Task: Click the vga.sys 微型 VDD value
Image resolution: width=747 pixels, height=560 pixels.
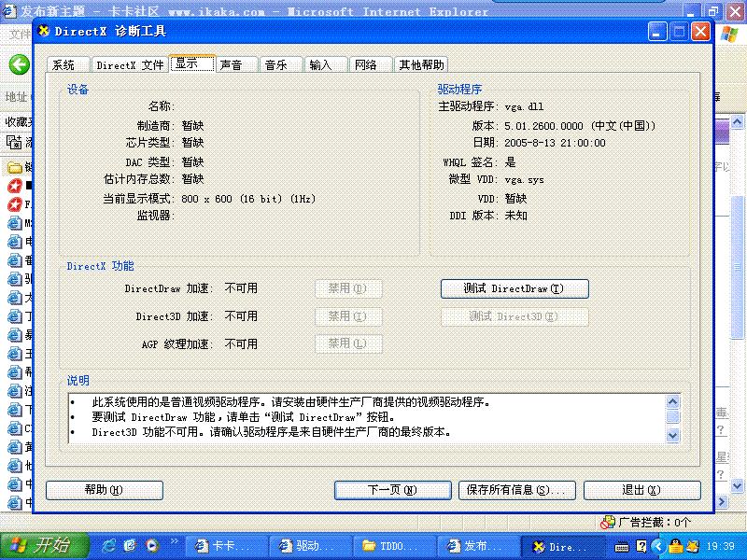Action: coord(524,180)
